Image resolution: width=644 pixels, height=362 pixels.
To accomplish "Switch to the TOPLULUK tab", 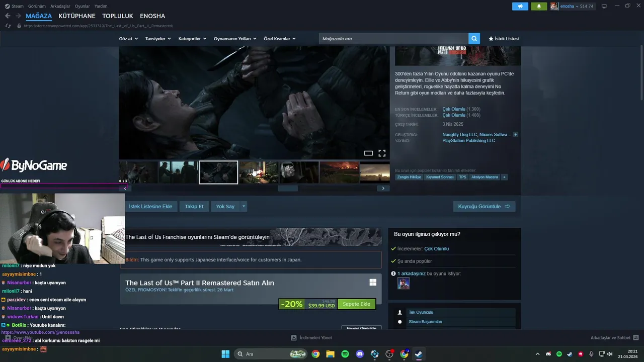I will point(118,16).
